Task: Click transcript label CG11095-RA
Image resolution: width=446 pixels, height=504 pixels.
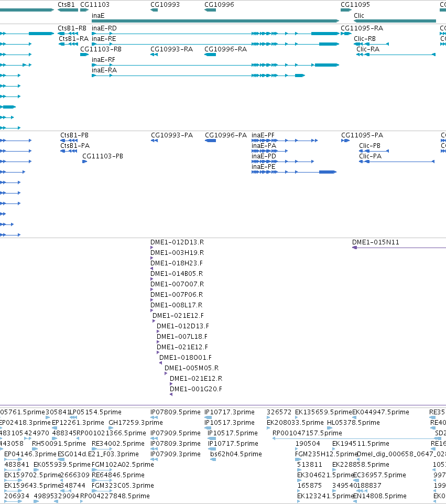Action: click(x=362, y=28)
